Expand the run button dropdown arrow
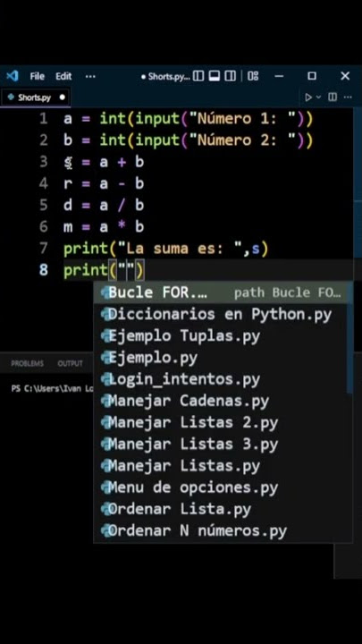 click(318, 97)
